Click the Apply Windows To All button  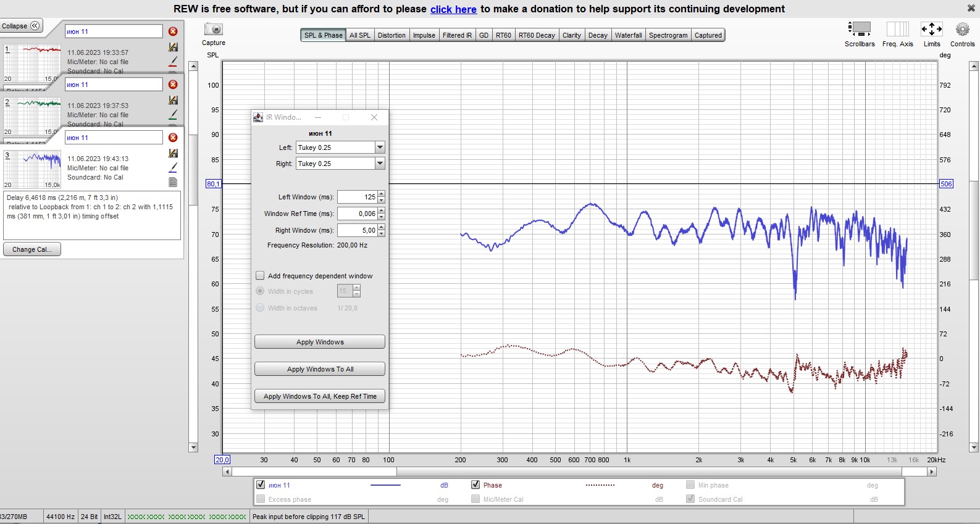(x=320, y=369)
